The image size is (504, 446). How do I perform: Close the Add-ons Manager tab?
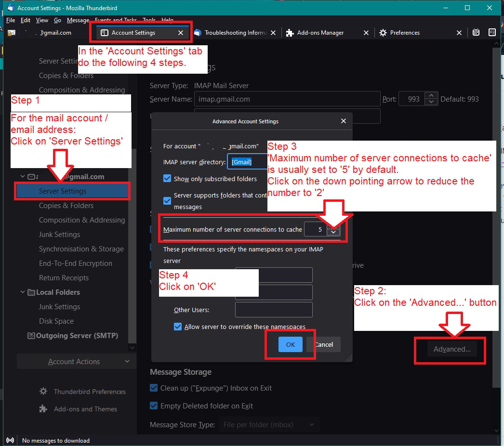coord(366,33)
